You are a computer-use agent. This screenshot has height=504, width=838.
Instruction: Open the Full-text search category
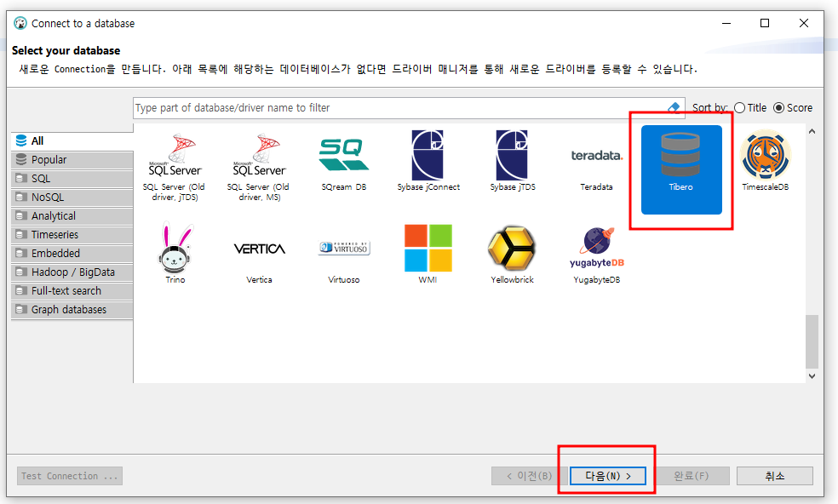tap(72, 291)
